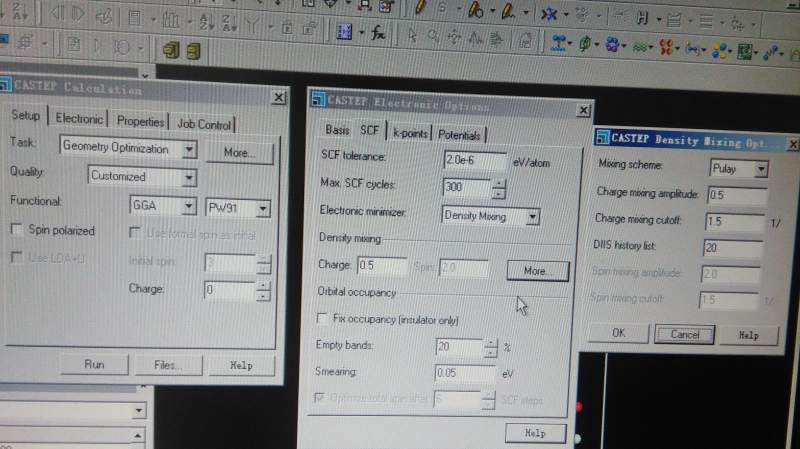Open the PW91 functional dropdown
Viewport: 800px width, 449px height.
click(x=263, y=208)
